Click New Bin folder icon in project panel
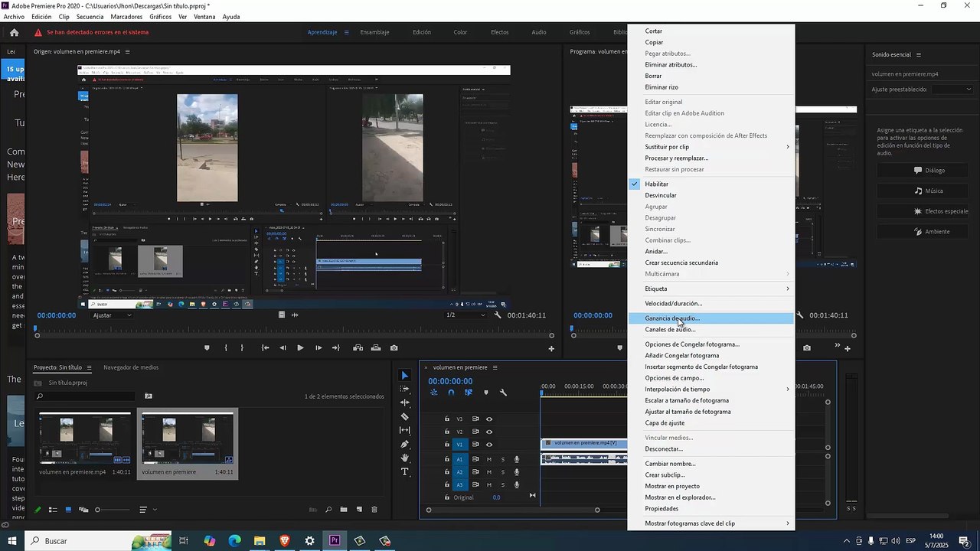 (x=344, y=510)
